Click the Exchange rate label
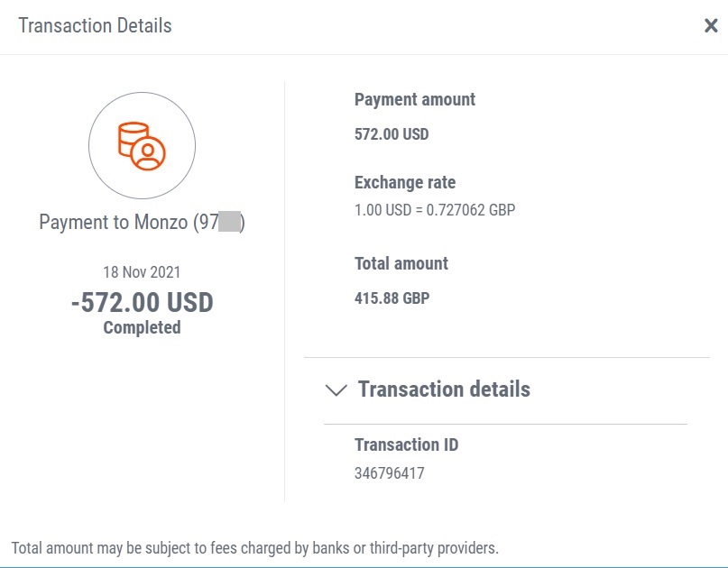 pyautogui.click(x=405, y=182)
